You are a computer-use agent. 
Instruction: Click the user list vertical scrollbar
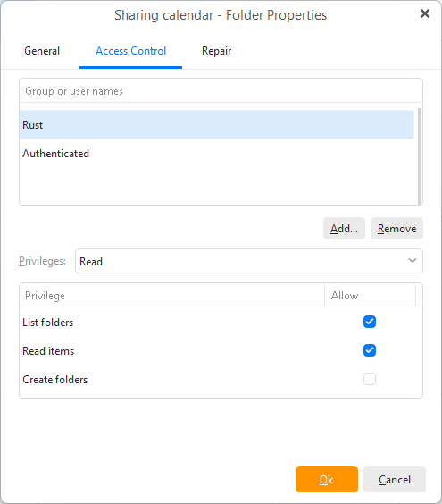[x=420, y=156]
